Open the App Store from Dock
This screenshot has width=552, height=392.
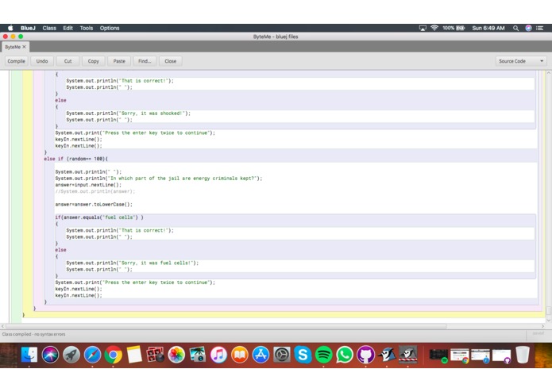pyautogui.click(x=261, y=355)
